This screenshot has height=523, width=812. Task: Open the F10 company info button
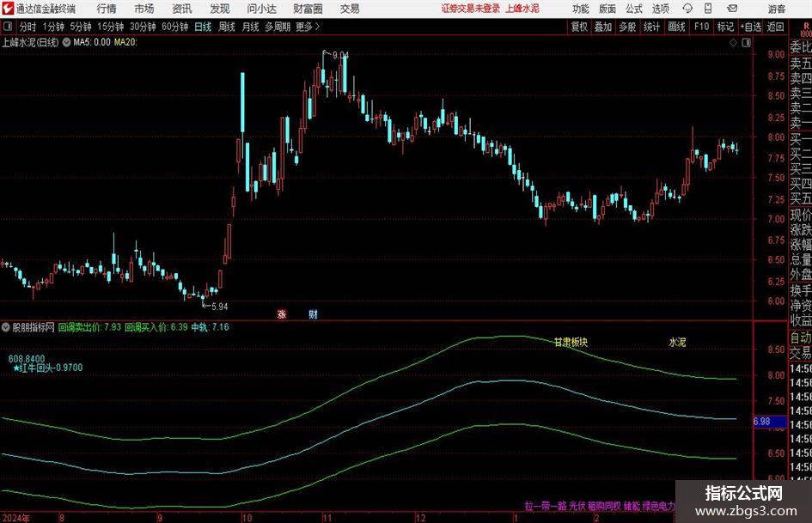(x=702, y=27)
